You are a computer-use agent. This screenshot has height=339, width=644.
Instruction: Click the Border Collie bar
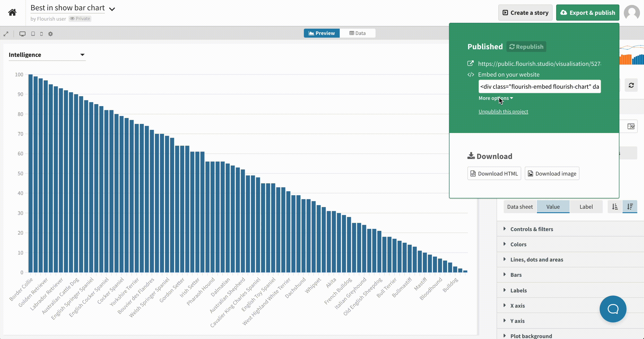(x=30, y=173)
